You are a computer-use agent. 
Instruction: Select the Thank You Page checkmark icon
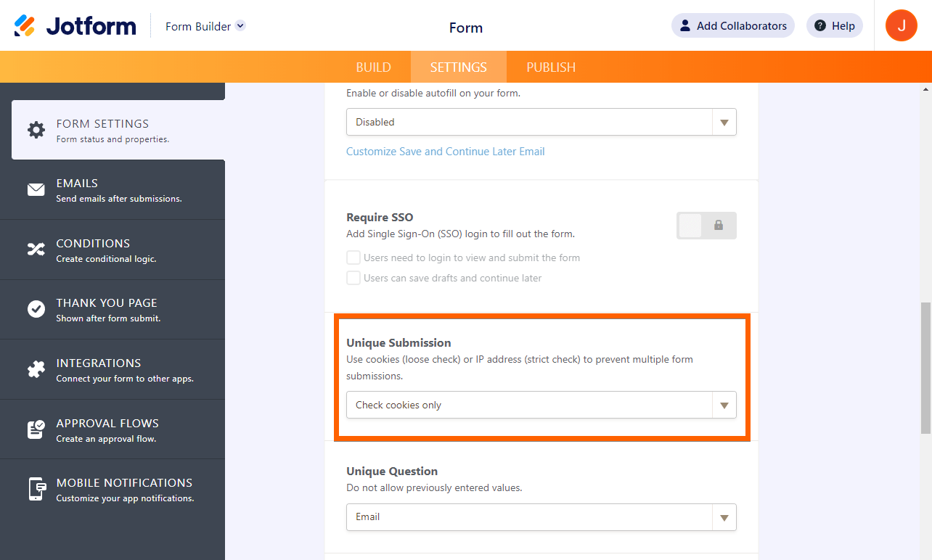click(36, 309)
